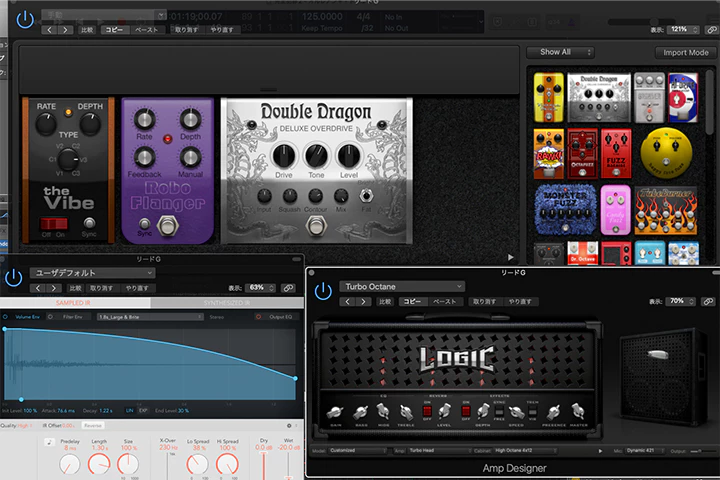
Task: Flip the Double Dragon Fat switch
Action: coord(366,196)
